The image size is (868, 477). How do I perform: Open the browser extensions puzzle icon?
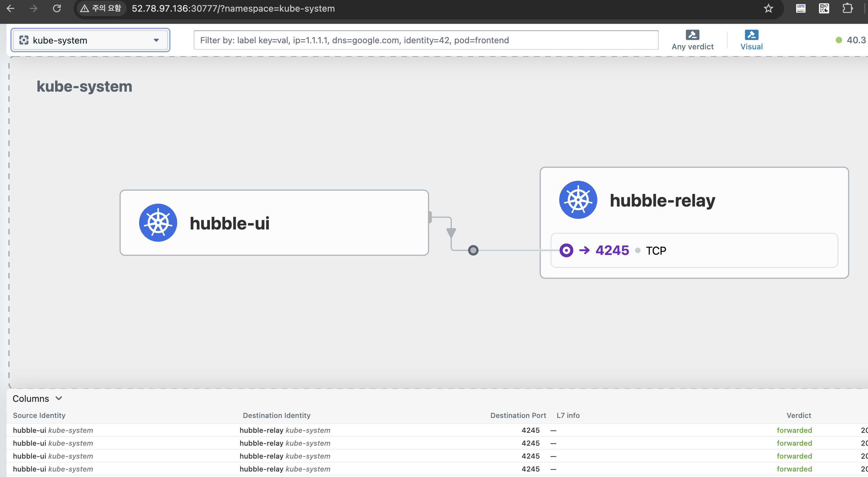[x=847, y=8]
